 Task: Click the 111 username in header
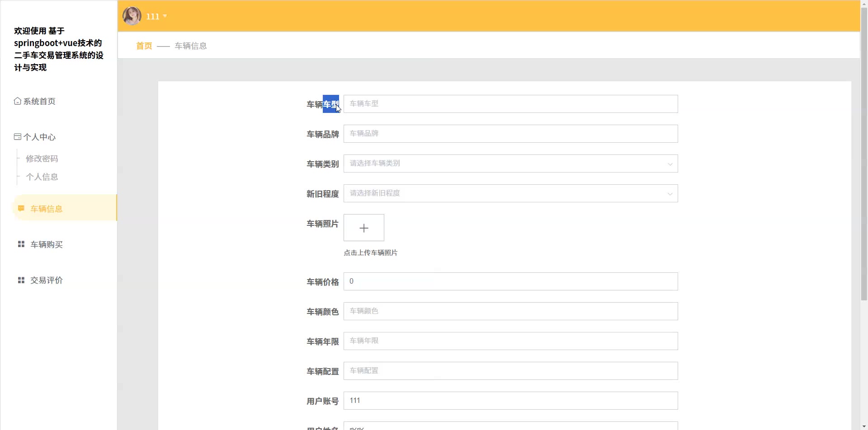(x=153, y=16)
